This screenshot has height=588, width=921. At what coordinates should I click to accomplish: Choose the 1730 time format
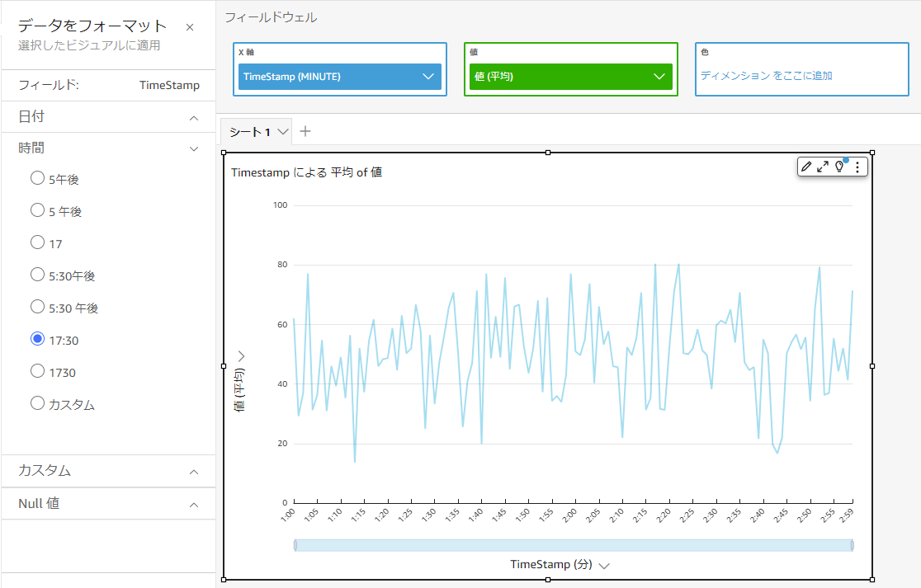pyautogui.click(x=38, y=371)
